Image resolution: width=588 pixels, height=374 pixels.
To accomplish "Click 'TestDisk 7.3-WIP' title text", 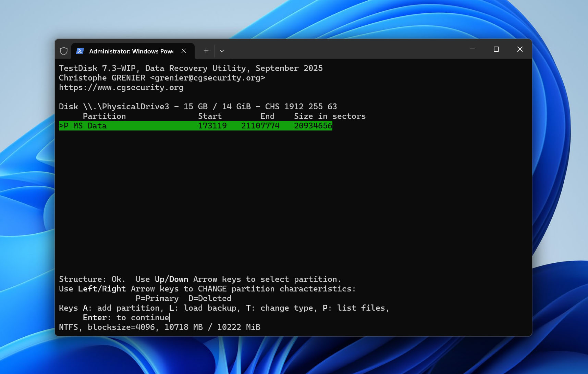I will (x=97, y=68).
